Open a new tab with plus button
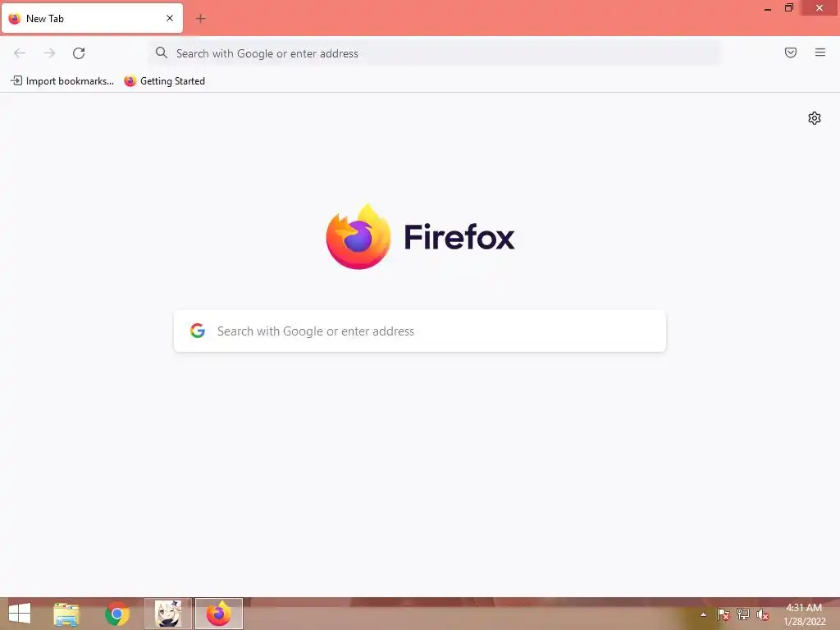840x630 pixels. tap(200, 19)
